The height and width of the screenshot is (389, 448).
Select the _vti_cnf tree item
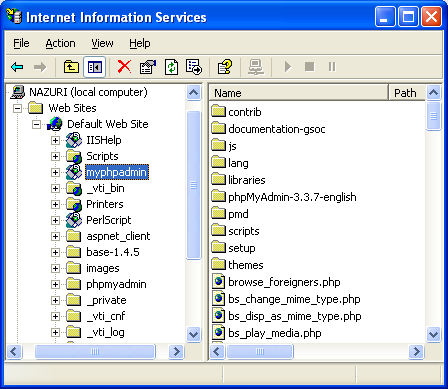[106, 316]
